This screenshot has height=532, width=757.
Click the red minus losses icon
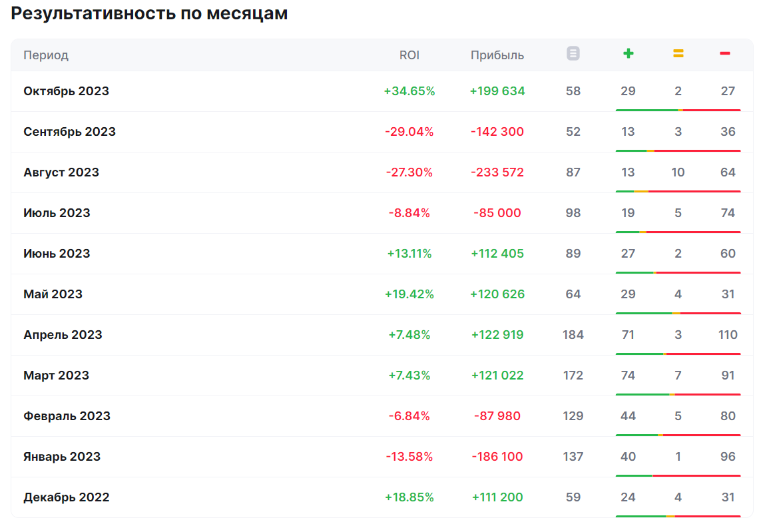(x=725, y=53)
